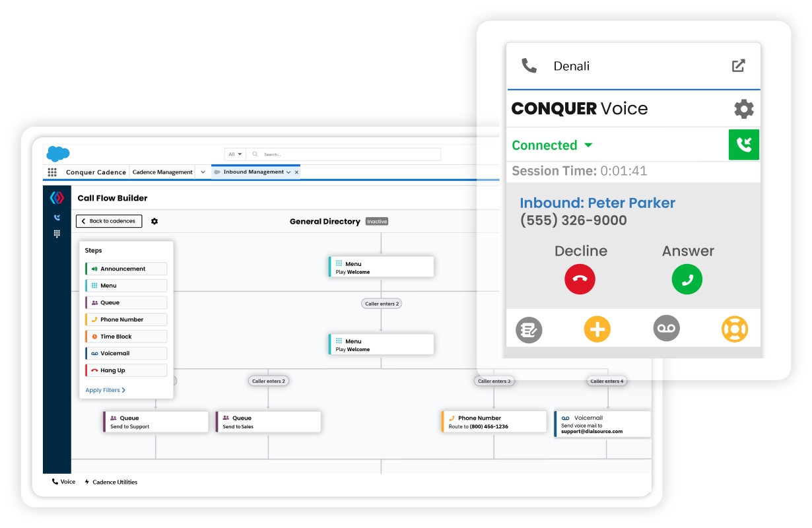Click the Session Time 0:01:41 text
The image size is (812, 528).
coord(580,171)
